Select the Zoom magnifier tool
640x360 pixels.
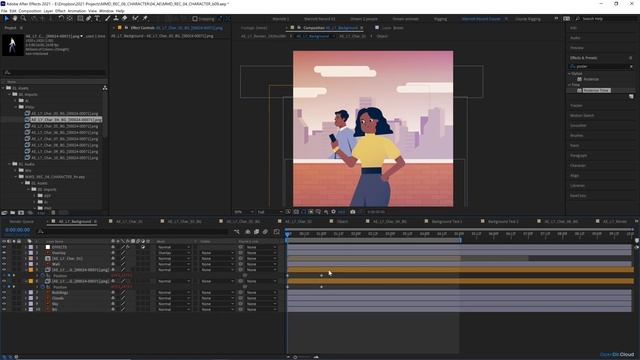tap(23, 18)
